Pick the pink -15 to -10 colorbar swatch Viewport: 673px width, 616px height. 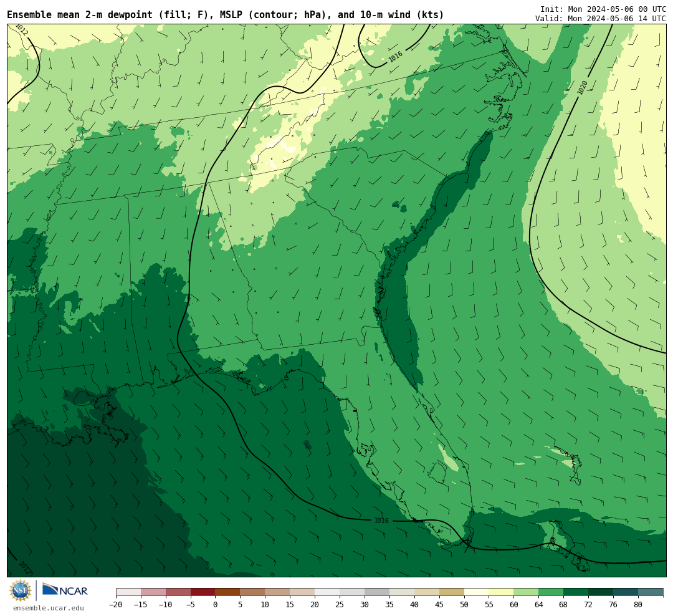pyautogui.click(x=153, y=592)
